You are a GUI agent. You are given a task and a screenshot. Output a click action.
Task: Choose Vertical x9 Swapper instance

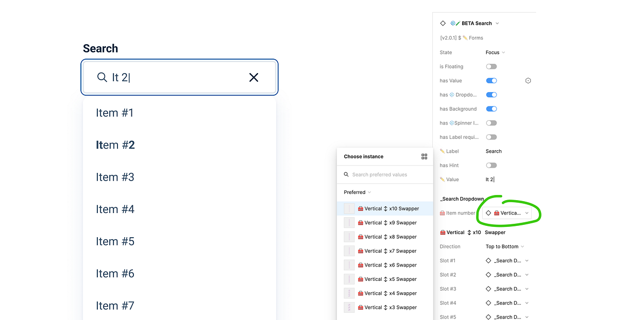[385, 223]
